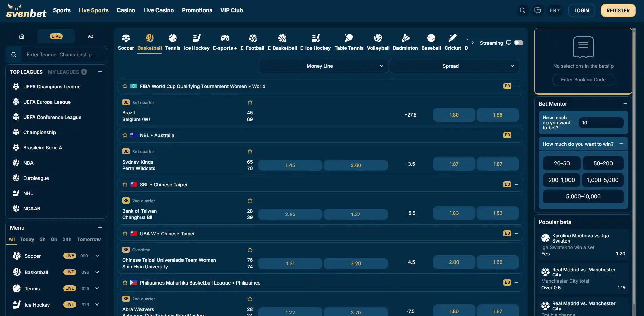The width and height of the screenshot is (644, 316).
Task: Open the live chat support icon
Action: pos(537,10)
